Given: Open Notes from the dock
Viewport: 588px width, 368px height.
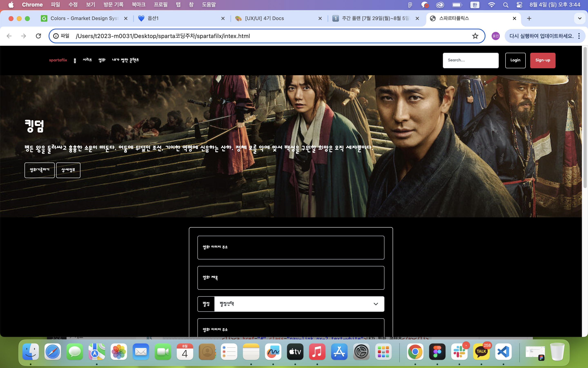Looking at the screenshot, I should pyautogui.click(x=251, y=352).
